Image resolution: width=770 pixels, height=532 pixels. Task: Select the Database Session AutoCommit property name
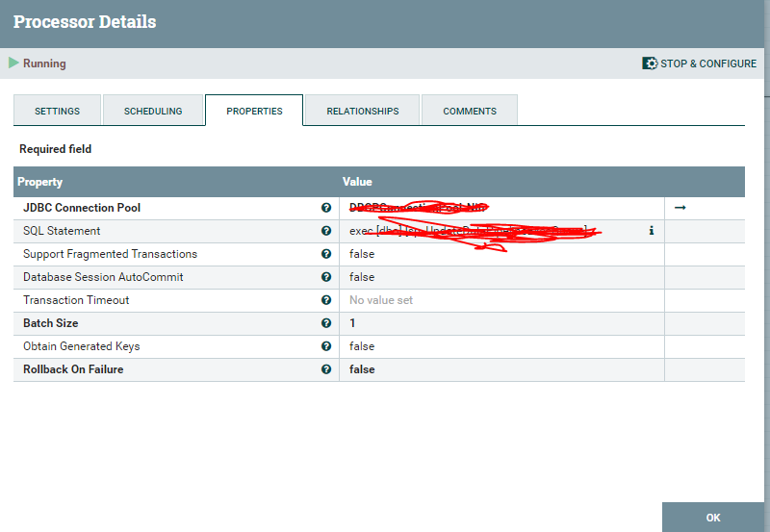click(103, 277)
